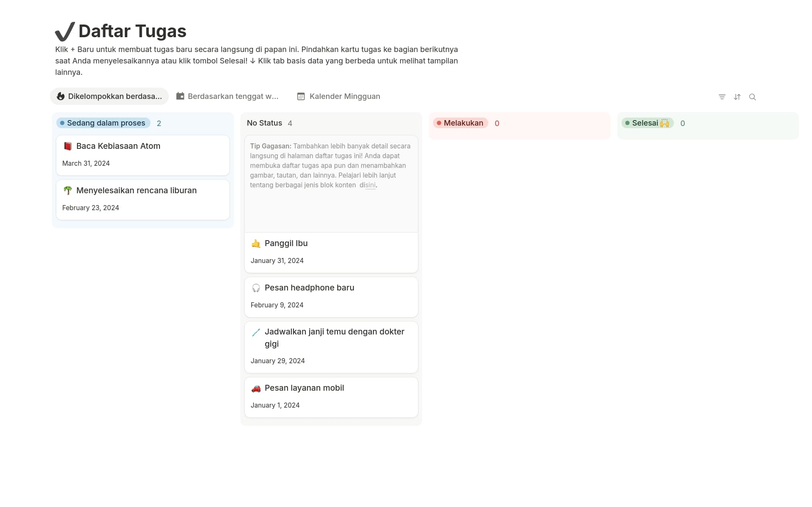
Task: Open search with magnifier icon
Action: pyautogui.click(x=752, y=97)
